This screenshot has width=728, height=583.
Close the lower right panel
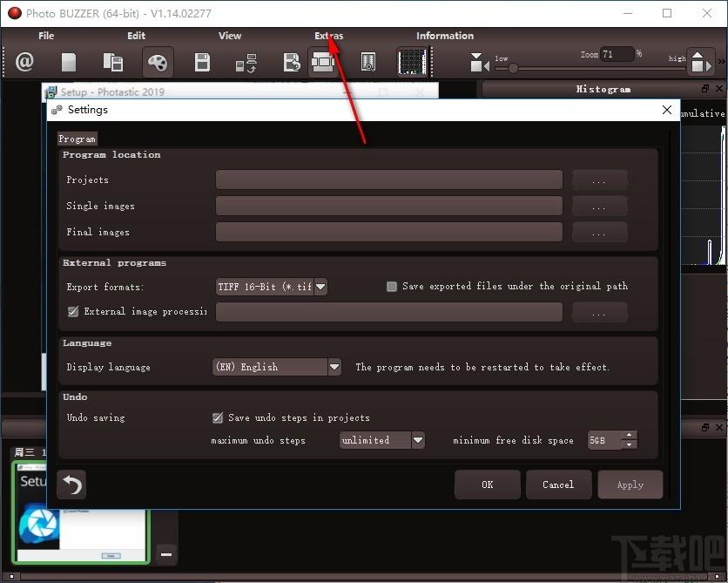coord(719,427)
